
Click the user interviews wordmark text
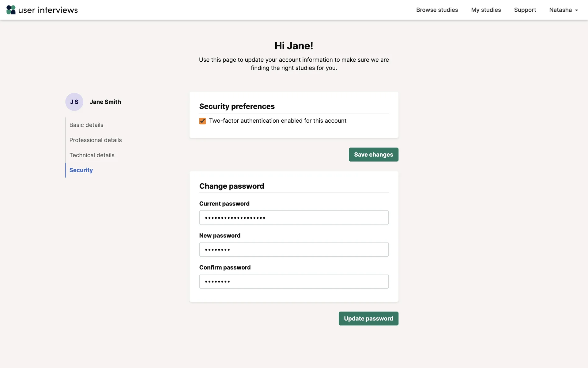[48, 10]
